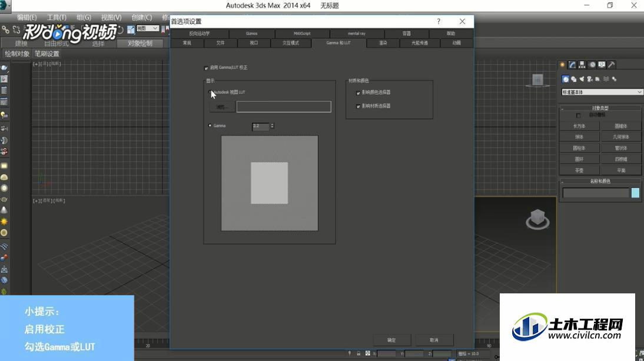The height and width of the screenshot is (361, 644).
Task: Click the Unlink Selection icon
Action: pyautogui.click(x=16, y=29)
